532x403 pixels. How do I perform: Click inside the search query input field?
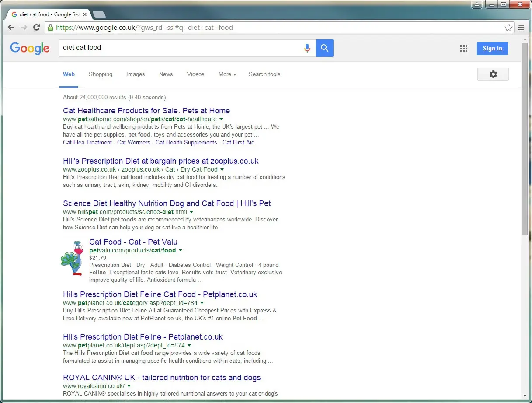click(x=175, y=48)
